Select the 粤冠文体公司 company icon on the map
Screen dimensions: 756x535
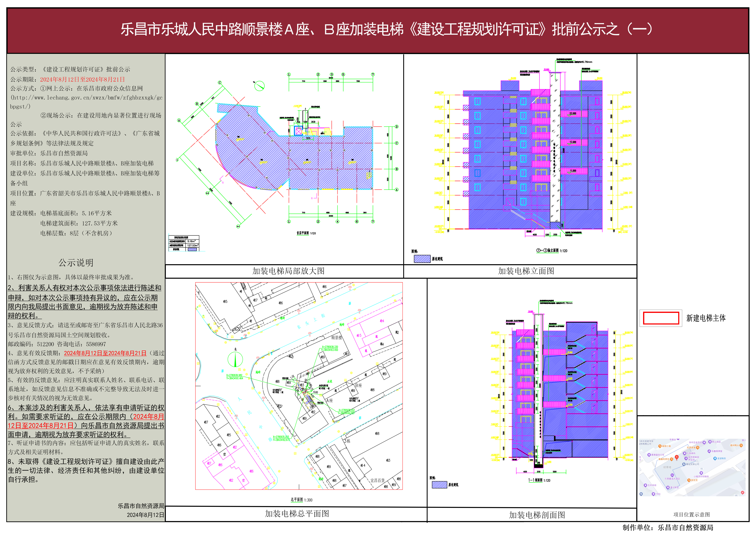684,464
